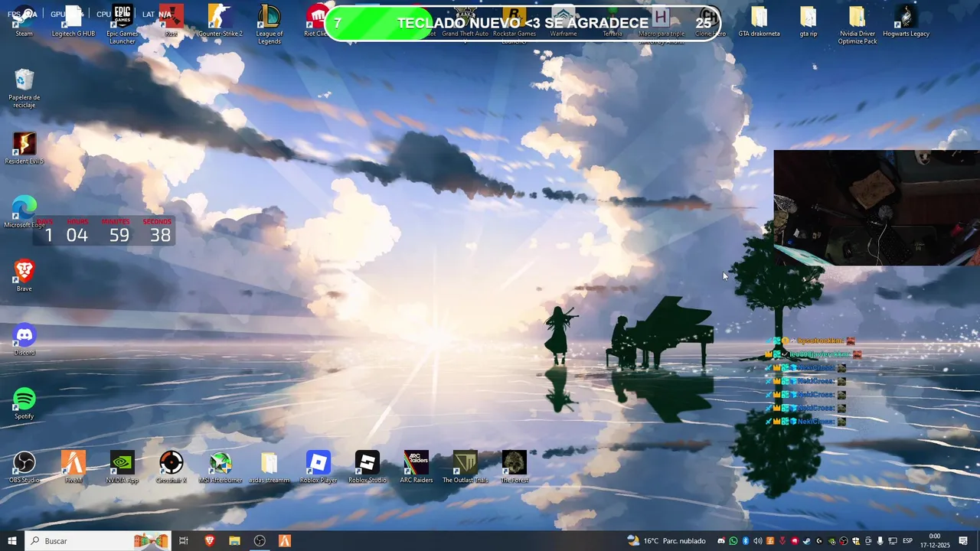Launch Roblox Player shortcut
Screen dimensions: 980x551
coord(318,468)
